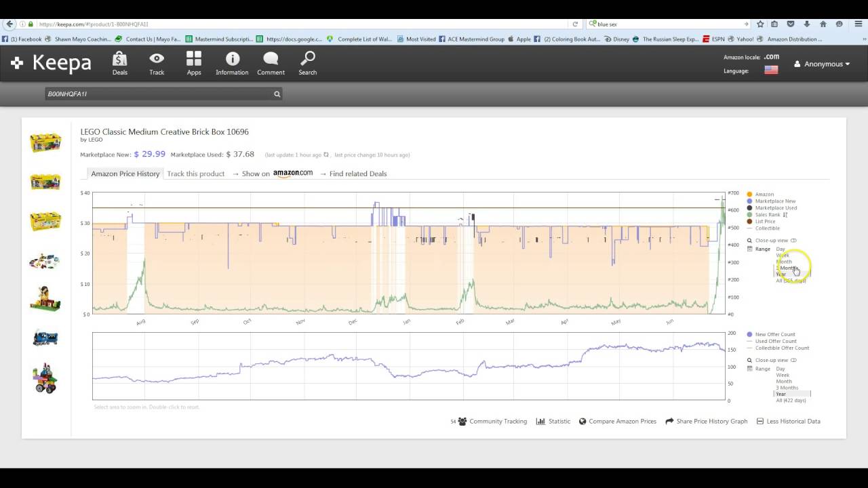Open the Language flag selector

tap(771, 70)
